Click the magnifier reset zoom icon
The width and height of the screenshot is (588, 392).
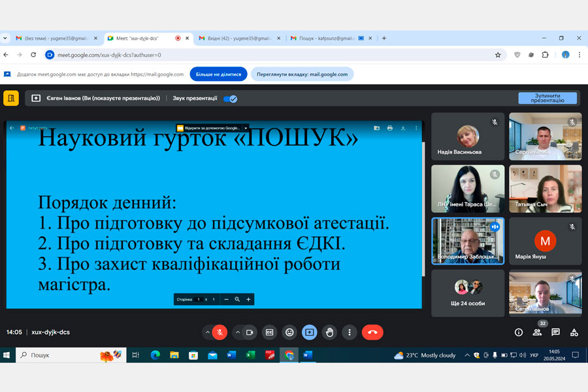point(237,299)
